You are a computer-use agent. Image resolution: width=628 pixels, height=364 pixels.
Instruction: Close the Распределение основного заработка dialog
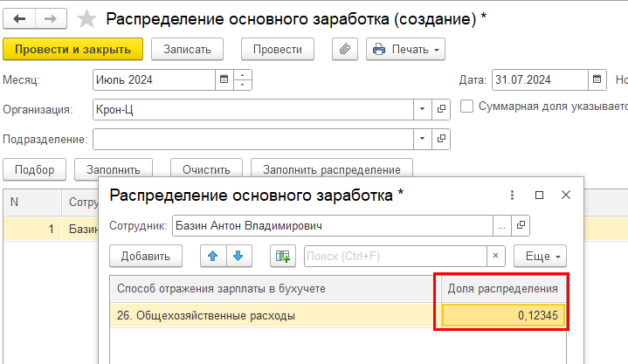[565, 195]
